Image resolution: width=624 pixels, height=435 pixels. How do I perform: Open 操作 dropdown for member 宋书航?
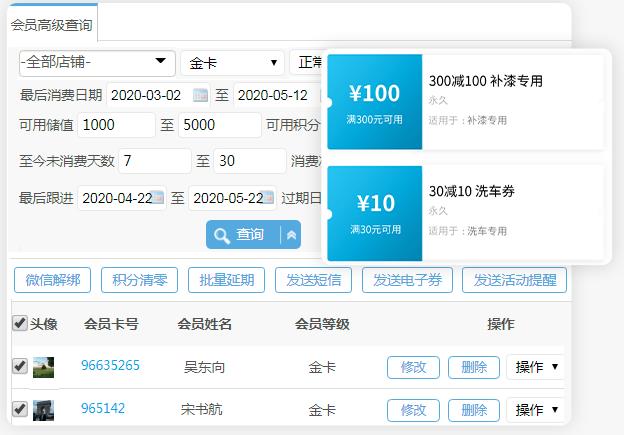pos(536,410)
